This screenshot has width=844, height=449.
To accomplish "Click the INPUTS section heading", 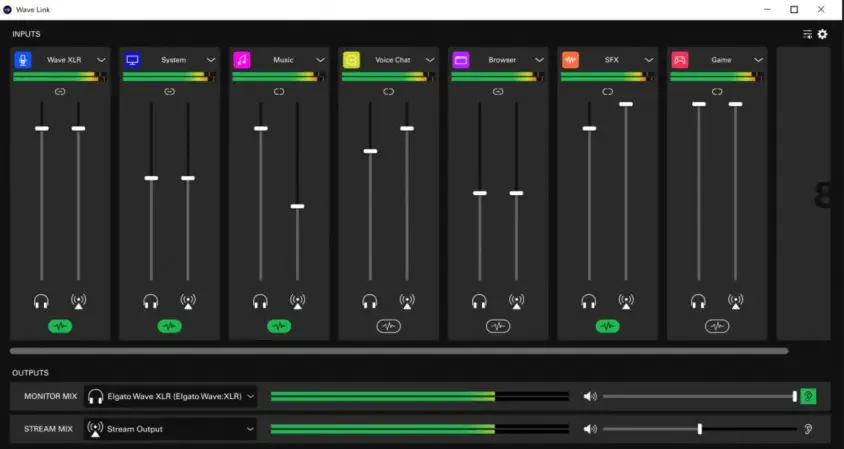I will pos(26,34).
